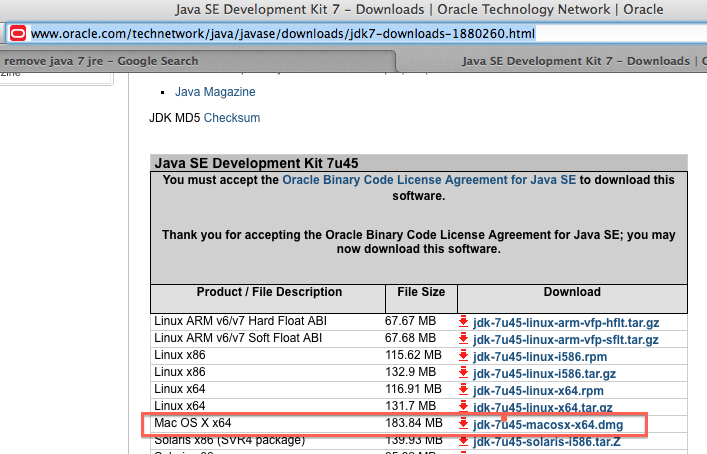Click red arrow beside jdk-7u45-linux-x64.rpm
Image resolution: width=707 pixels, height=454 pixels.
tap(464, 390)
